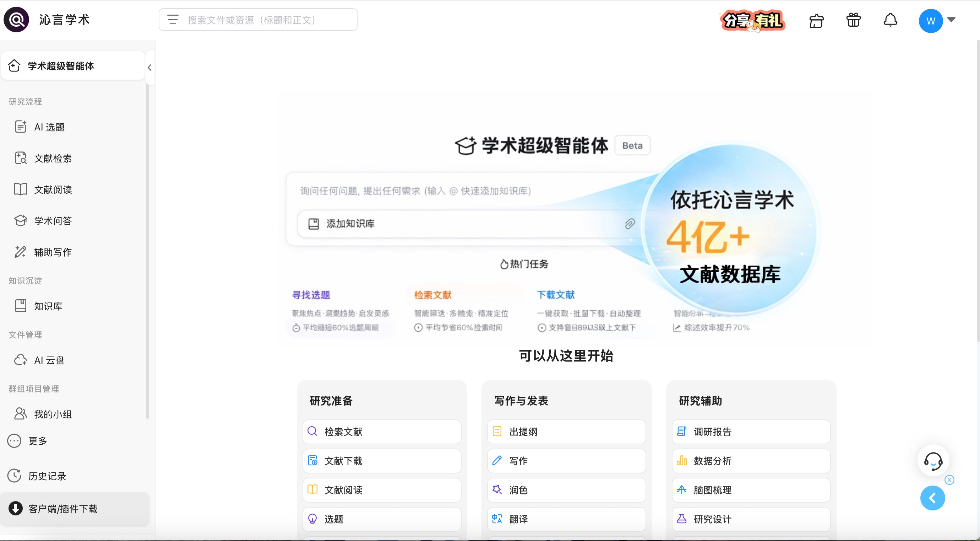Select the 辅助写作 pen icon

21,252
